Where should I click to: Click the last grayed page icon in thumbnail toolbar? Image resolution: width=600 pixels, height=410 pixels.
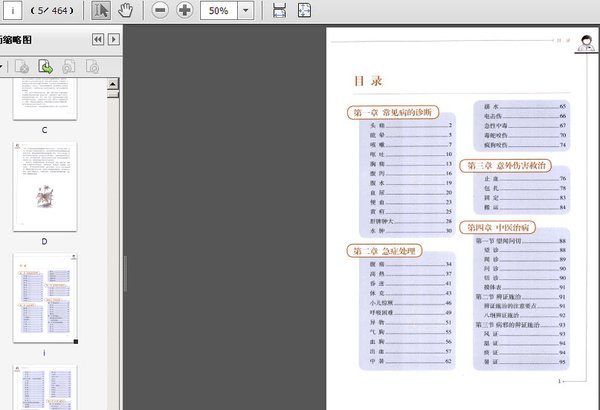(93, 67)
